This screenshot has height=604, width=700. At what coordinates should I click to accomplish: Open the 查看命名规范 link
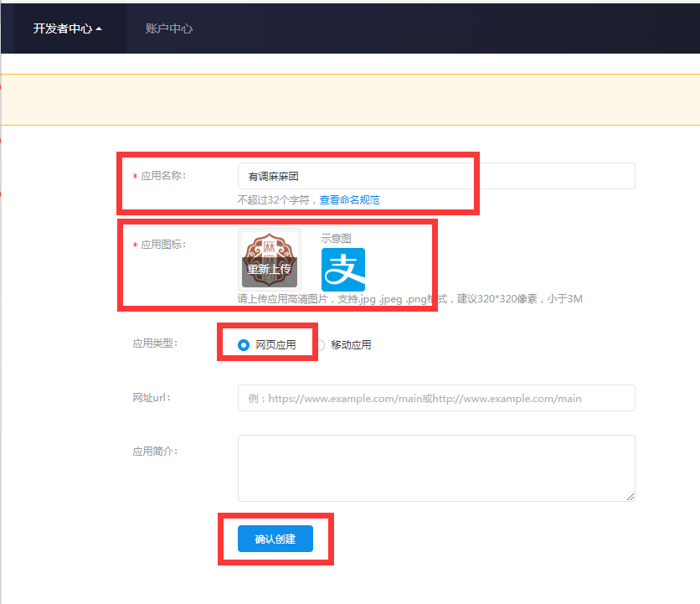[x=349, y=199]
